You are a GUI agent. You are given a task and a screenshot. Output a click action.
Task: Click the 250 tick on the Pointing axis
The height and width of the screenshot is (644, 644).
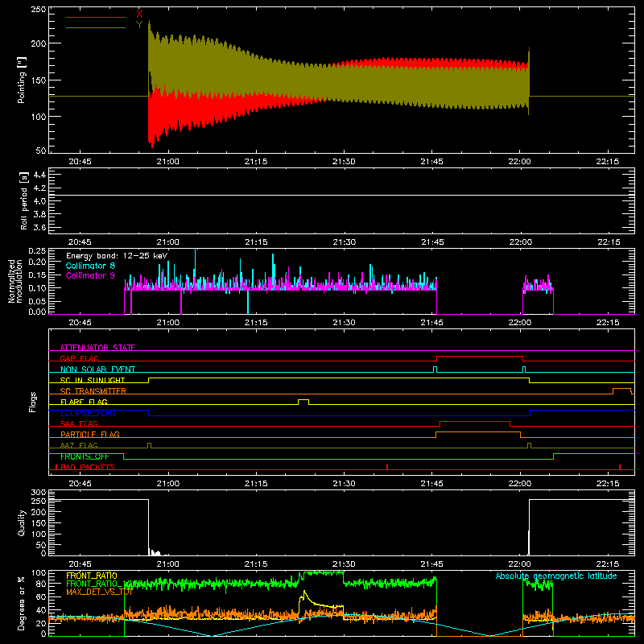point(39,9)
